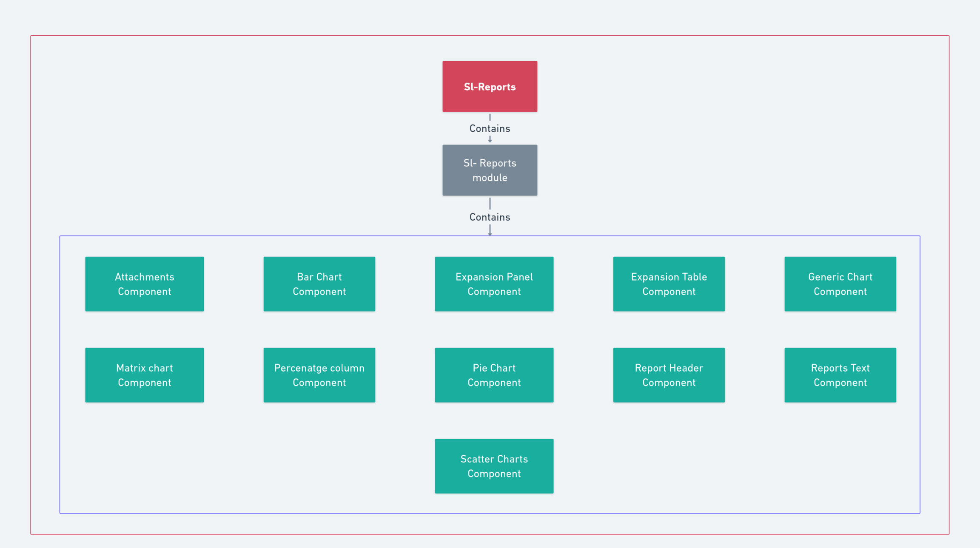Viewport: 980px width, 548px height.
Task: Click the Reports Text Component box
Action: point(840,375)
